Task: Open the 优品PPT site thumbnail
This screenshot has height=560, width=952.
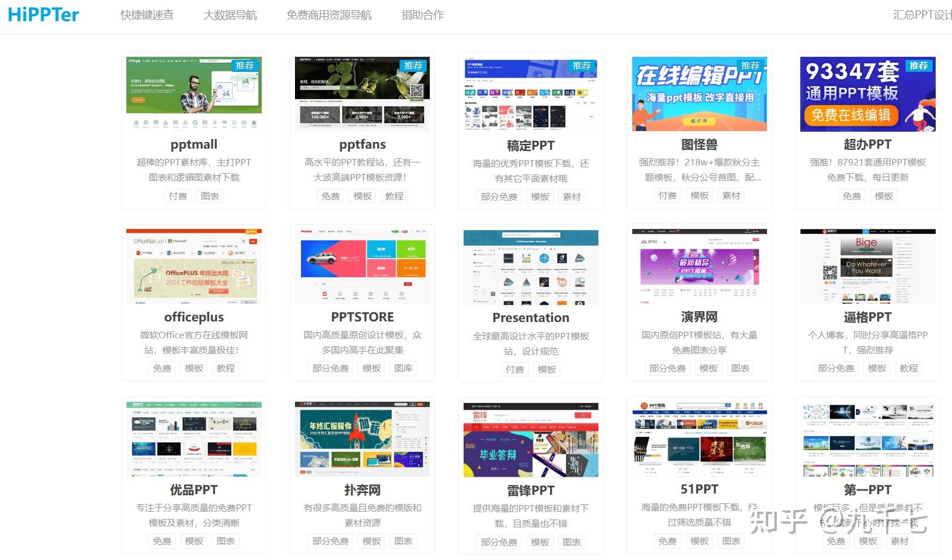Action: [194, 439]
